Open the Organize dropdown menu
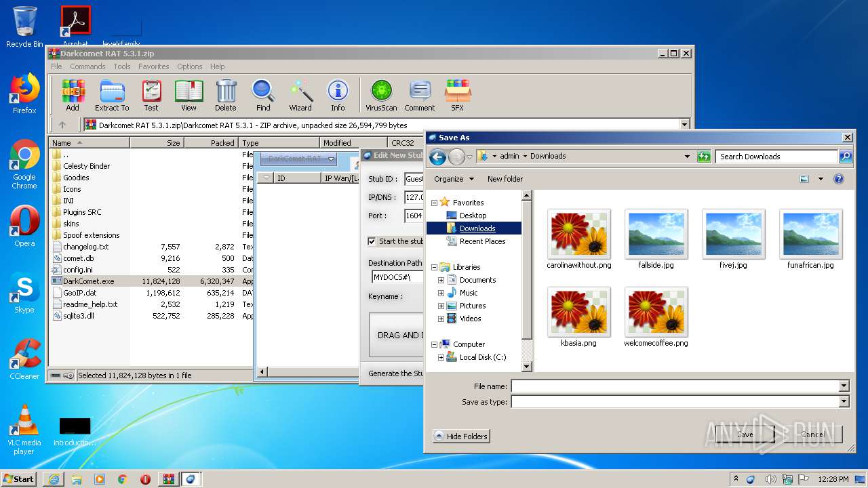 [454, 179]
